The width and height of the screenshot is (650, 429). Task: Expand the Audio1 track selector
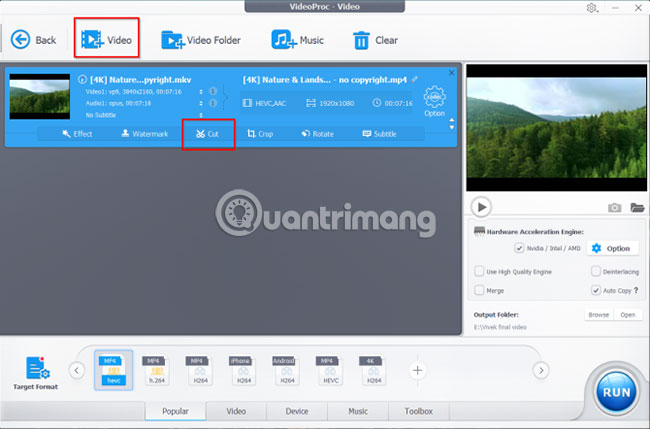coord(201,103)
